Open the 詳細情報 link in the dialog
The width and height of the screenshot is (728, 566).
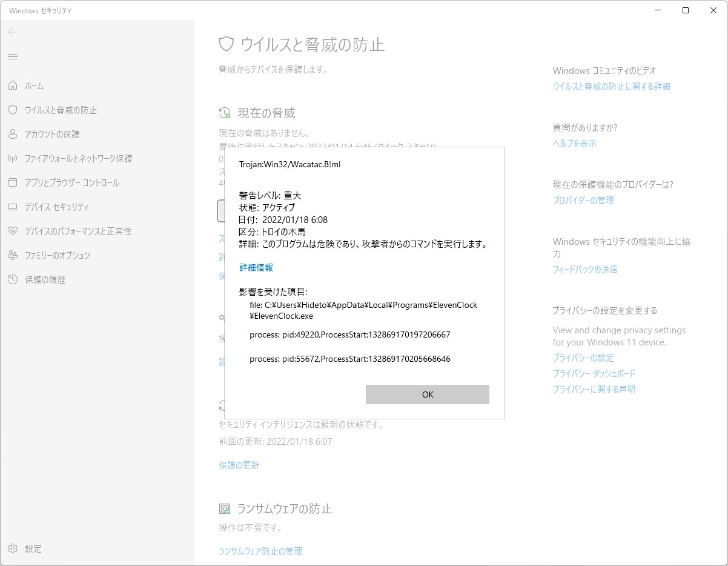click(x=256, y=267)
